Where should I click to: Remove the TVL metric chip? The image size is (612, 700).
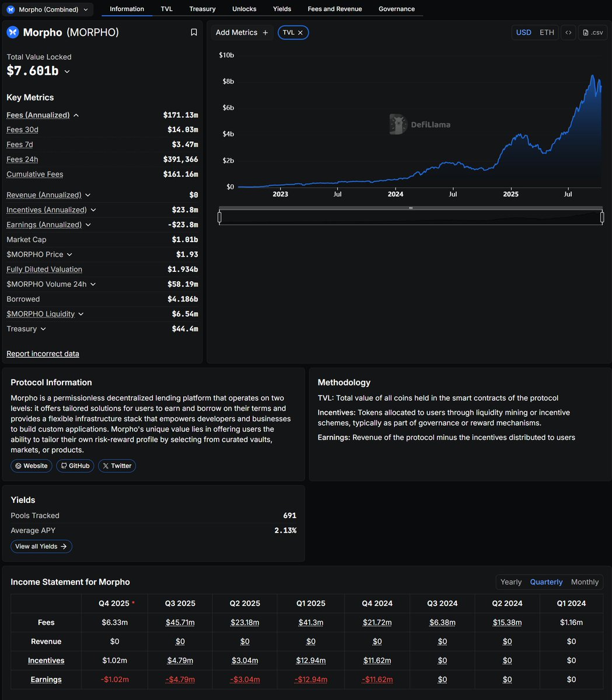[300, 33]
